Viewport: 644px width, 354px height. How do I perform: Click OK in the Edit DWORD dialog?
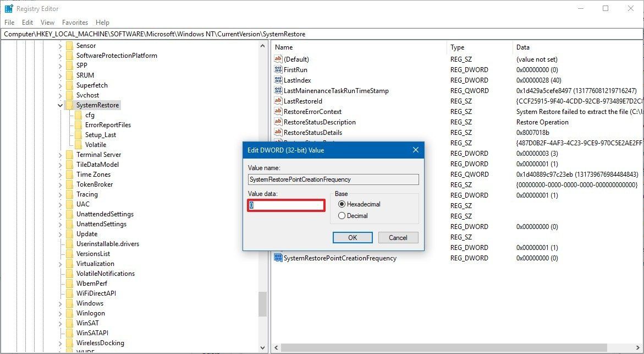coord(353,237)
